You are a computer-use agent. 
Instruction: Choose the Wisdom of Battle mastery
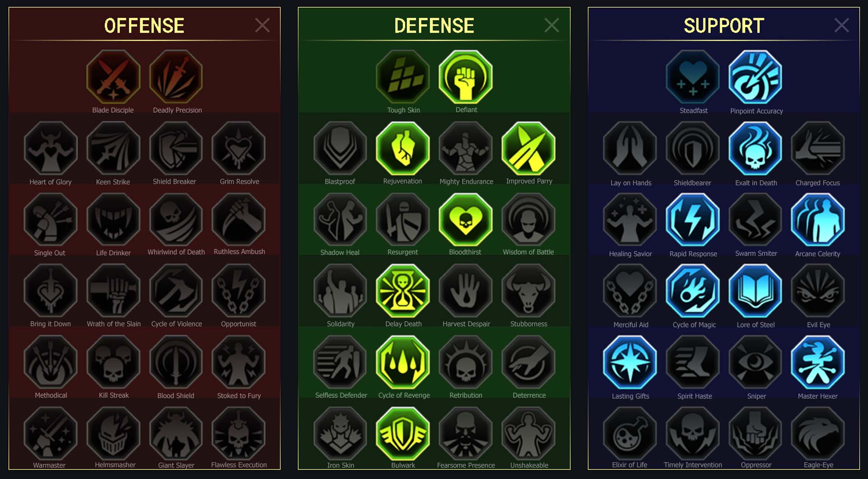(x=528, y=220)
